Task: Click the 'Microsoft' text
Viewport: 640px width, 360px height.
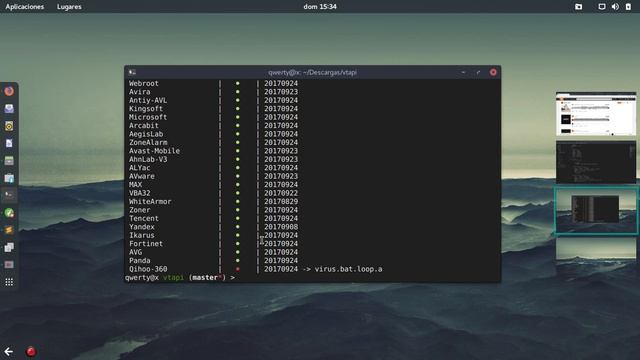Action: click(148, 117)
